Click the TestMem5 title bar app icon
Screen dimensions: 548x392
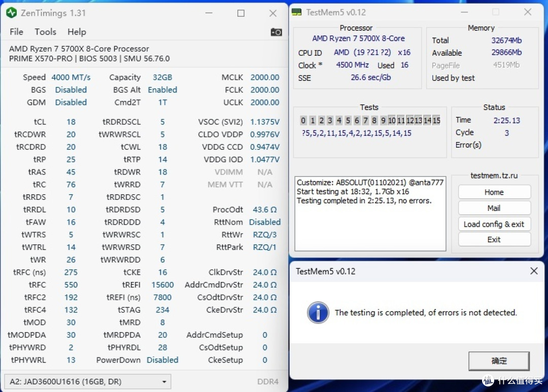coord(297,12)
